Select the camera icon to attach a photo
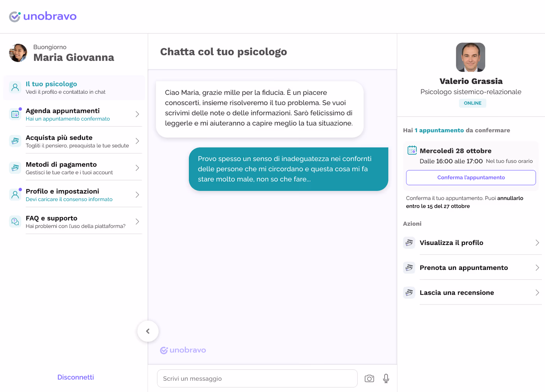The height and width of the screenshot is (392, 545). pos(369,378)
